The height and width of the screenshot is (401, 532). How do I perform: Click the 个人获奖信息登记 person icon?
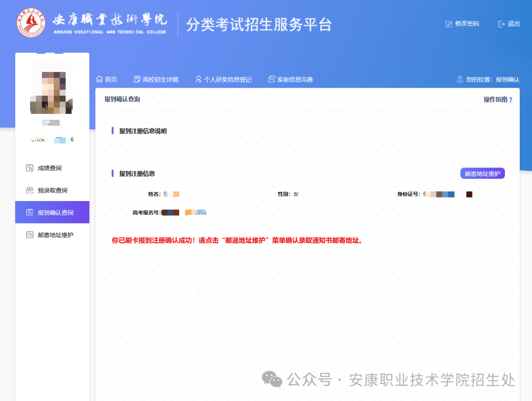click(x=199, y=79)
